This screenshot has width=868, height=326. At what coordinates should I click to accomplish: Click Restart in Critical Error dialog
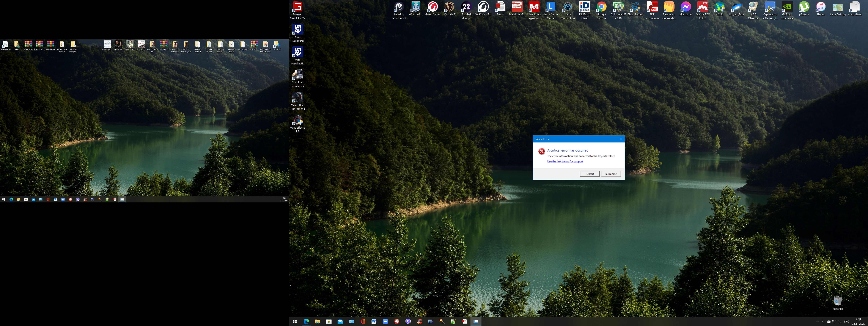pyautogui.click(x=589, y=174)
